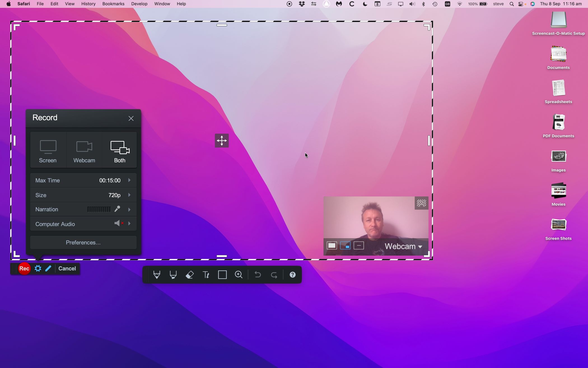Open the Window menu in Safari
Image resolution: width=588 pixels, height=368 pixels.
pos(162,4)
